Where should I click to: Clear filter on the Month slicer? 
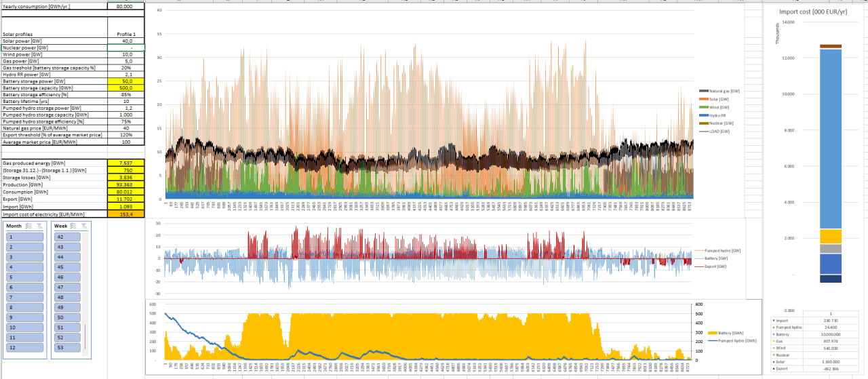point(39,226)
